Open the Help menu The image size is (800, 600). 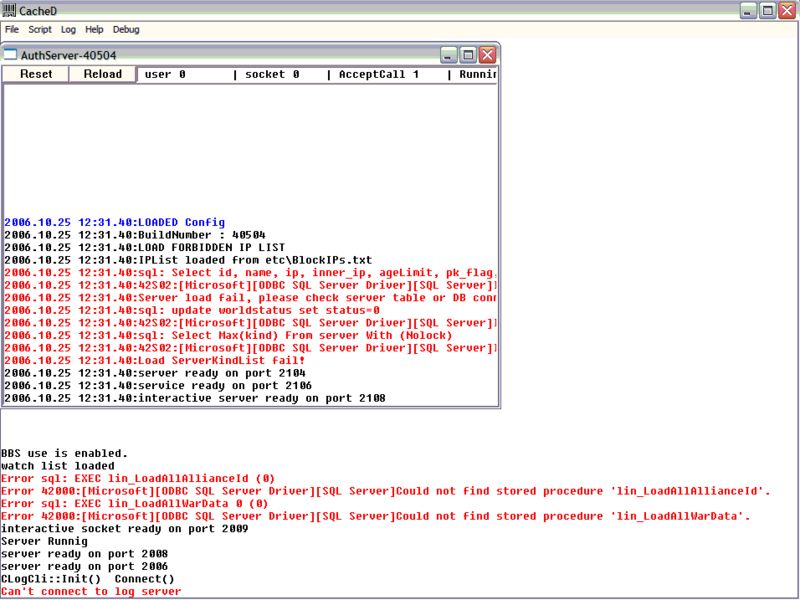point(94,30)
